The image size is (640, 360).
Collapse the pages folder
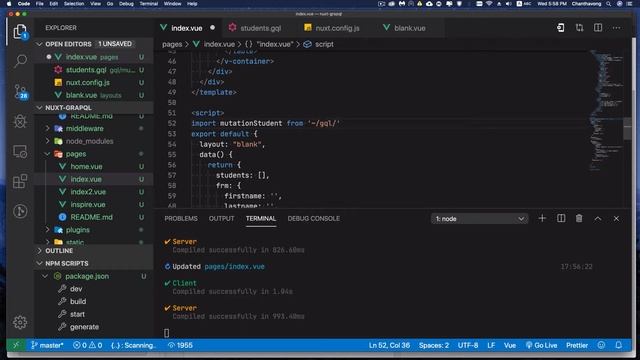48,154
